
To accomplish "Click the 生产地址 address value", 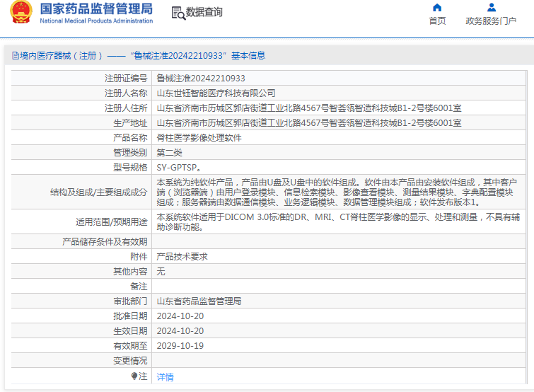I will pos(309,123).
